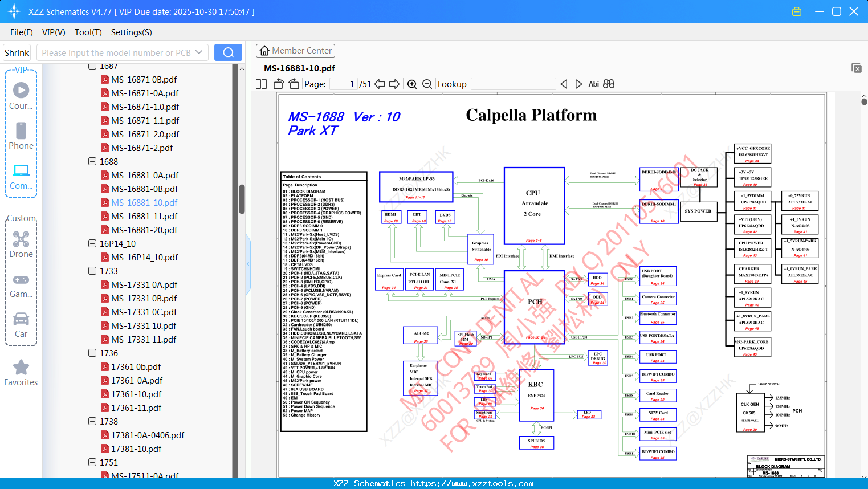The height and width of the screenshot is (489, 868).
Task: Click the Shrink button
Action: tap(17, 52)
